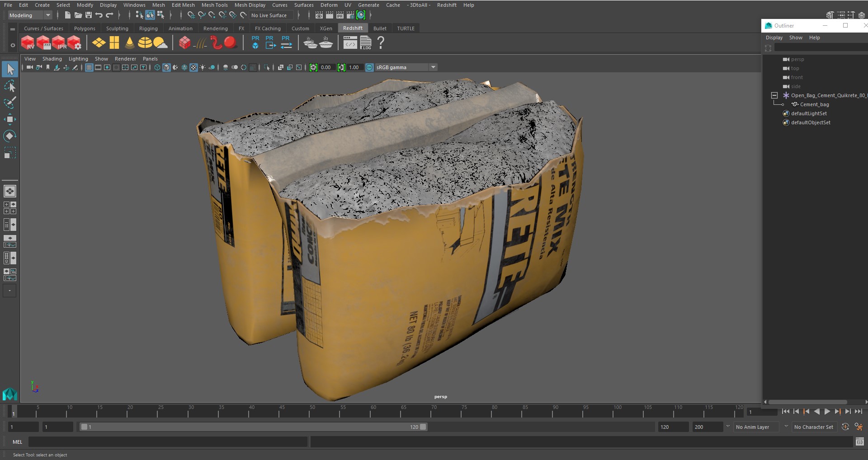Toggle auto keyframe button
This screenshot has width=868, height=460.
(845, 427)
